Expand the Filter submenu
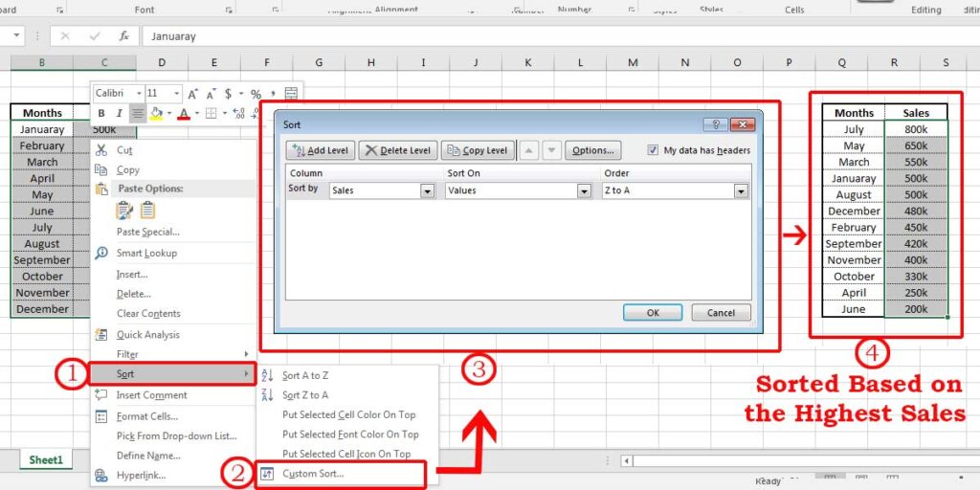Screen dimensions: 980x490 [173, 354]
